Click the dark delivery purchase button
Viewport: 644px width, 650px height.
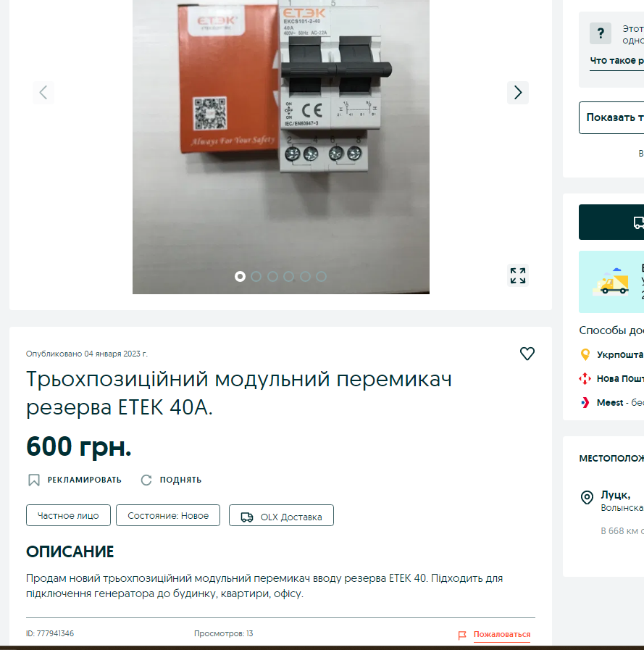(x=611, y=222)
